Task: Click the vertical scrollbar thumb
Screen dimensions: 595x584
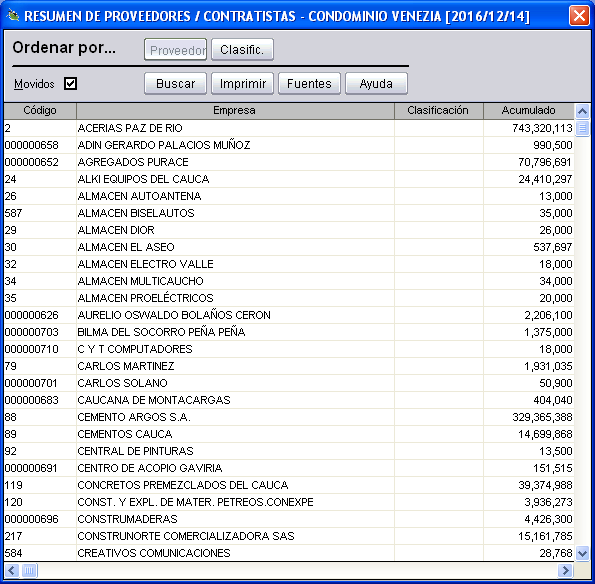Action: click(x=582, y=128)
